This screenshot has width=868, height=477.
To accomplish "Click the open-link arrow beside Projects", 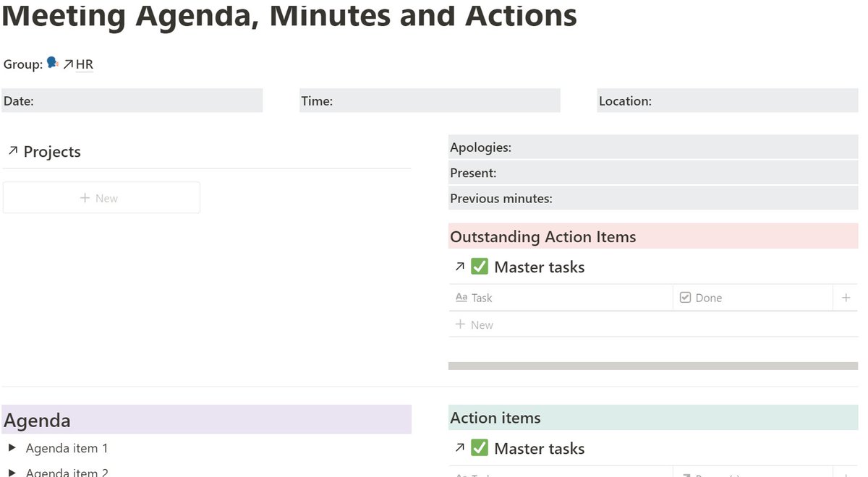I will point(12,151).
